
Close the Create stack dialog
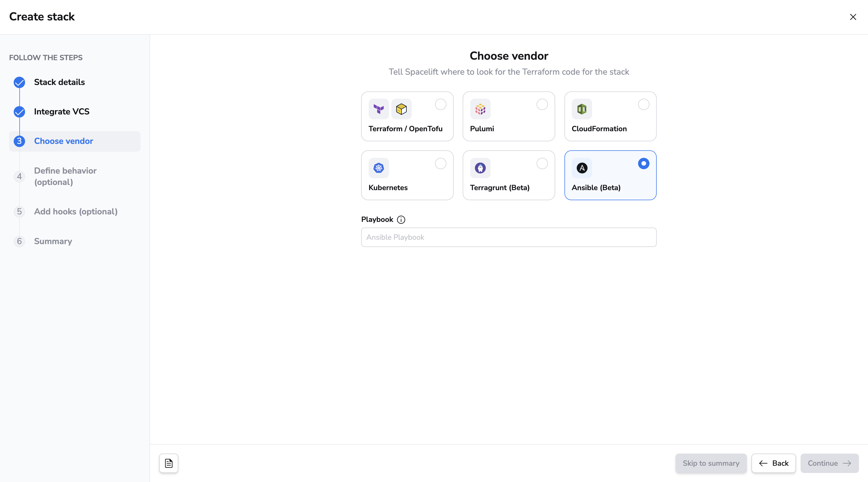853,17
